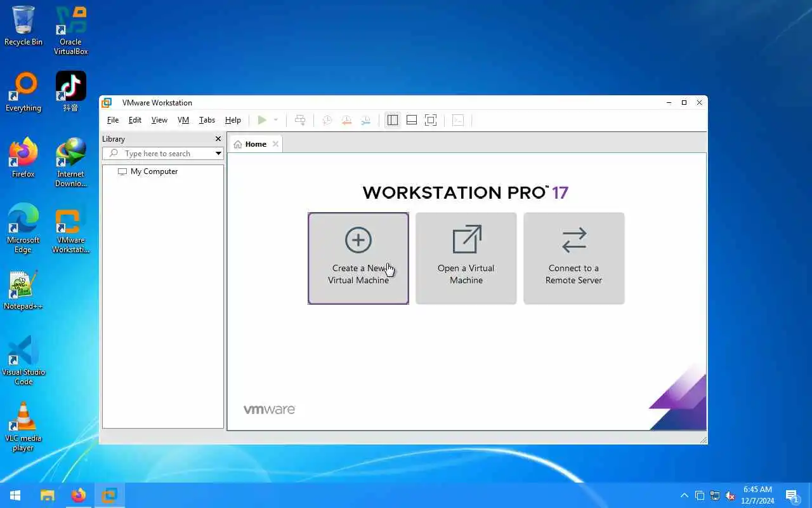Click the taskbar clock and date

click(757, 495)
